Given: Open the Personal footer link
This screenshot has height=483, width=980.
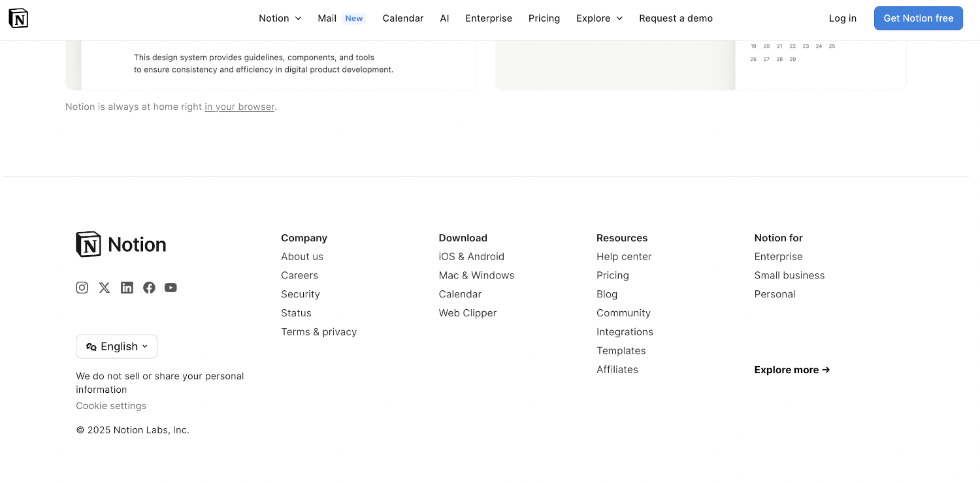Looking at the screenshot, I should [x=775, y=294].
